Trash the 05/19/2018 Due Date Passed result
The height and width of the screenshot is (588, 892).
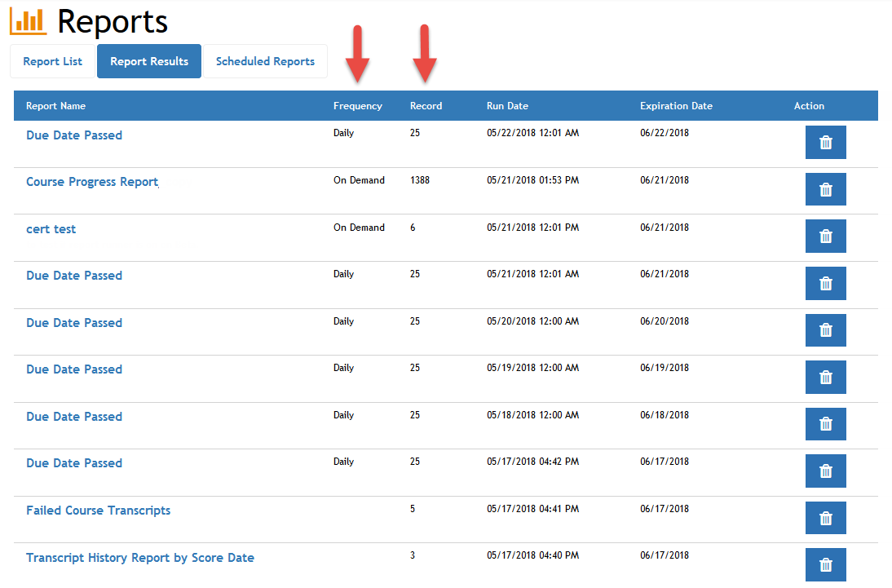tap(825, 377)
